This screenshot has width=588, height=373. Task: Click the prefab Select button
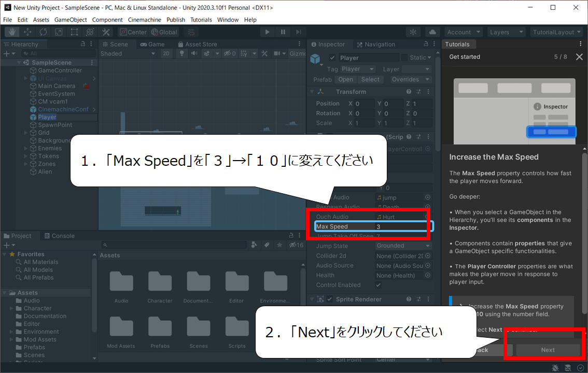(370, 79)
